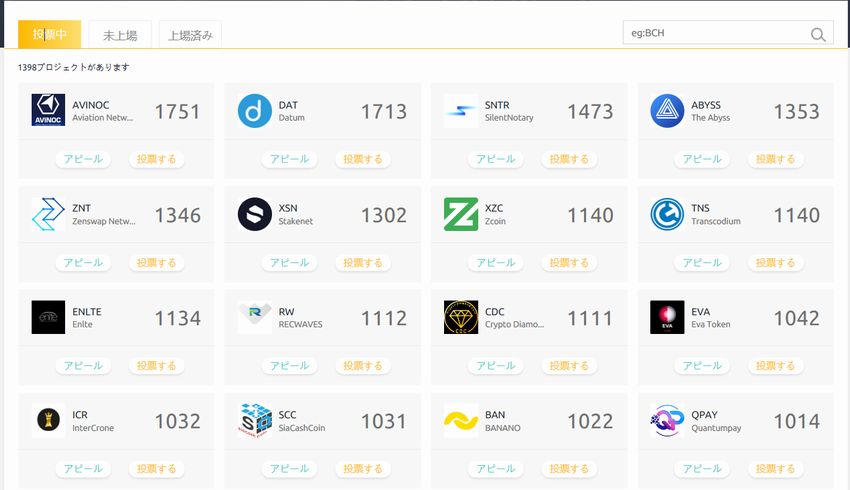
Task: Click the Crypto Diamond CDC logo
Action: pyautogui.click(x=461, y=317)
